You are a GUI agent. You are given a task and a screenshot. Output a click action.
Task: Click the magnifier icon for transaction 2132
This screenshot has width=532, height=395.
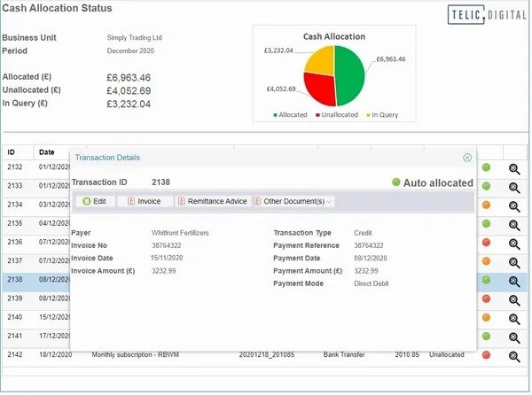(x=513, y=167)
